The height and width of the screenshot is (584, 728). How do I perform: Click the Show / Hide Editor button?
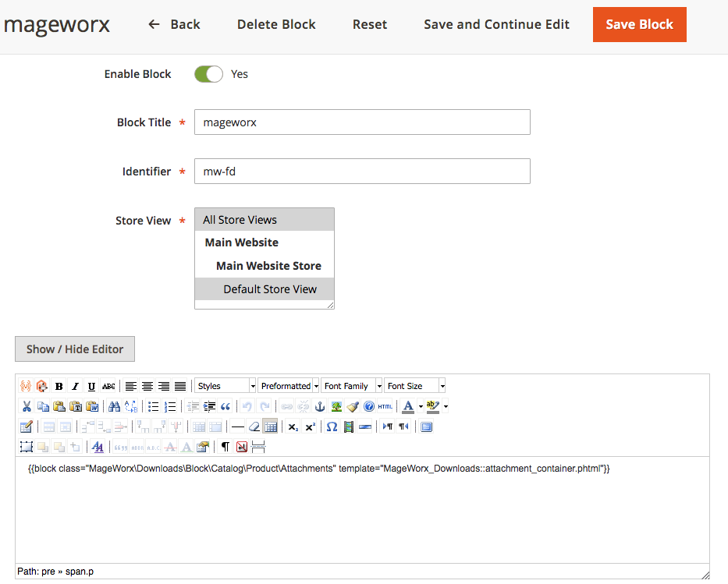click(x=75, y=349)
